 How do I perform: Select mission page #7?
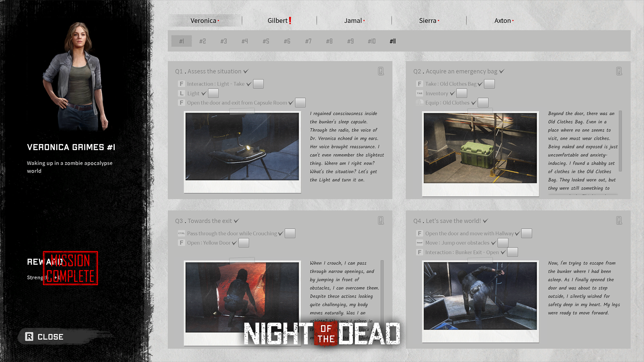click(x=308, y=41)
